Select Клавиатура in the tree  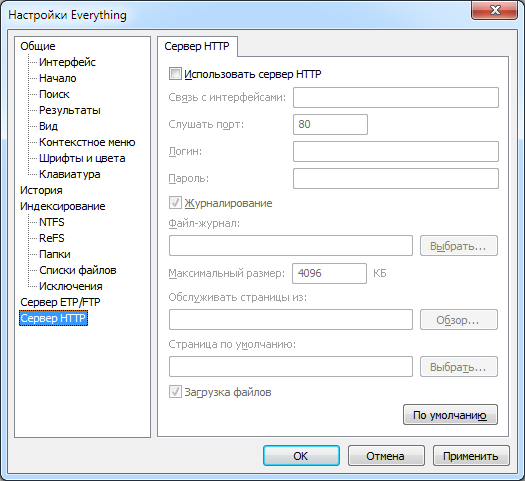click(70, 174)
